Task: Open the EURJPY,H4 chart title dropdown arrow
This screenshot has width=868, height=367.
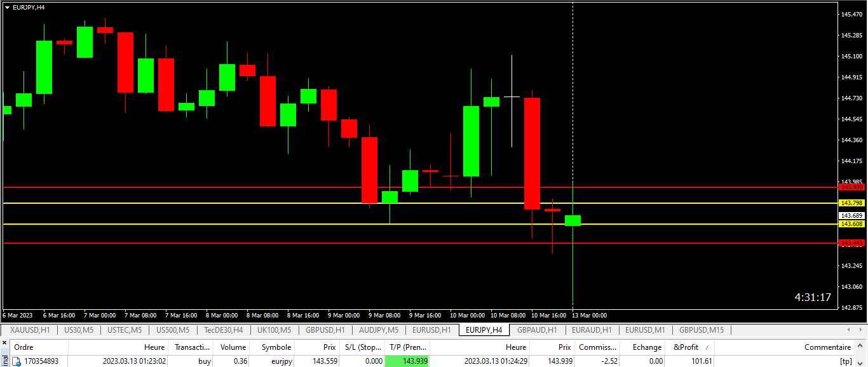Action: (x=7, y=8)
